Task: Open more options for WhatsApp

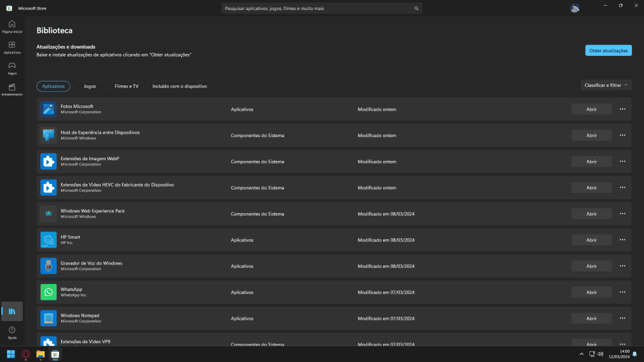Action: click(x=622, y=292)
